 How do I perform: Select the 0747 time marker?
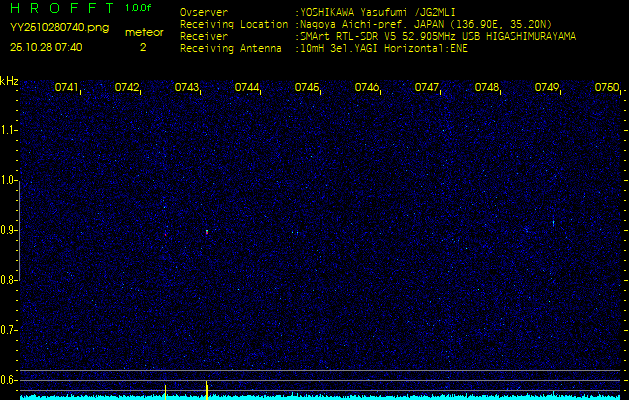coord(427,88)
